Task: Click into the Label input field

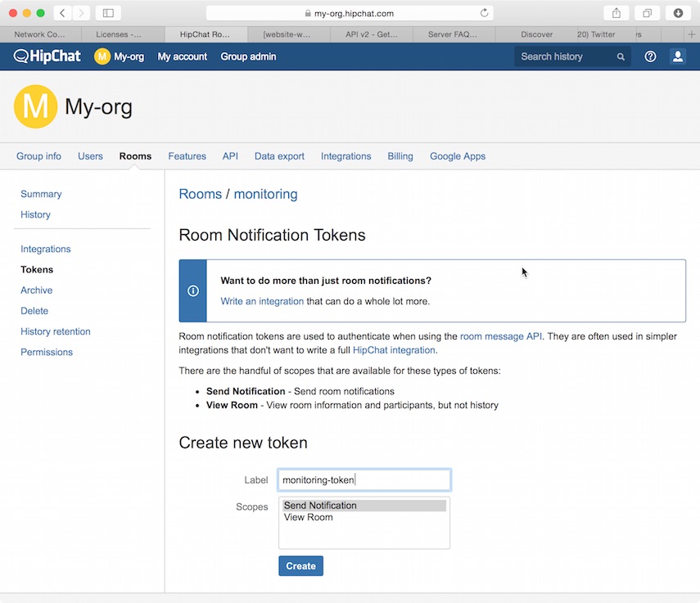Action: tap(364, 479)
